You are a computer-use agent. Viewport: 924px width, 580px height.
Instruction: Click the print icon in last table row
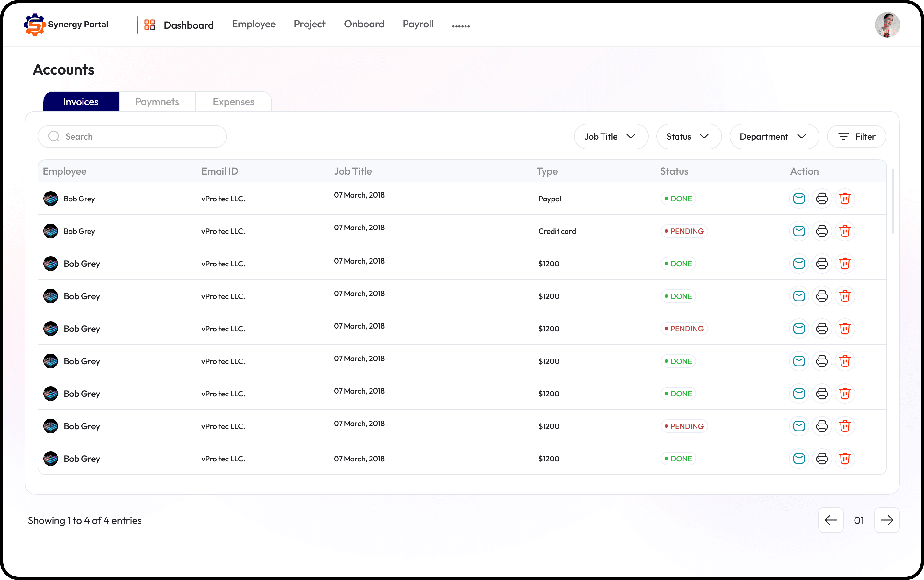(822, 459)
